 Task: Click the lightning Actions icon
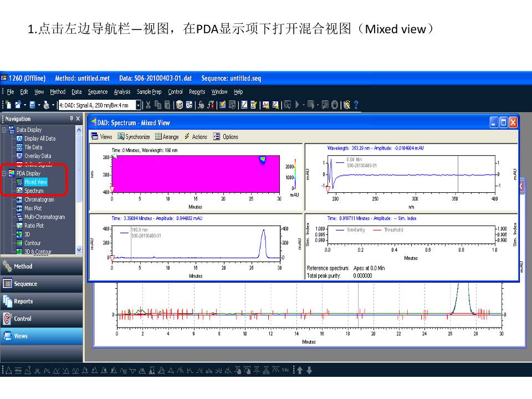pos(187,137)
